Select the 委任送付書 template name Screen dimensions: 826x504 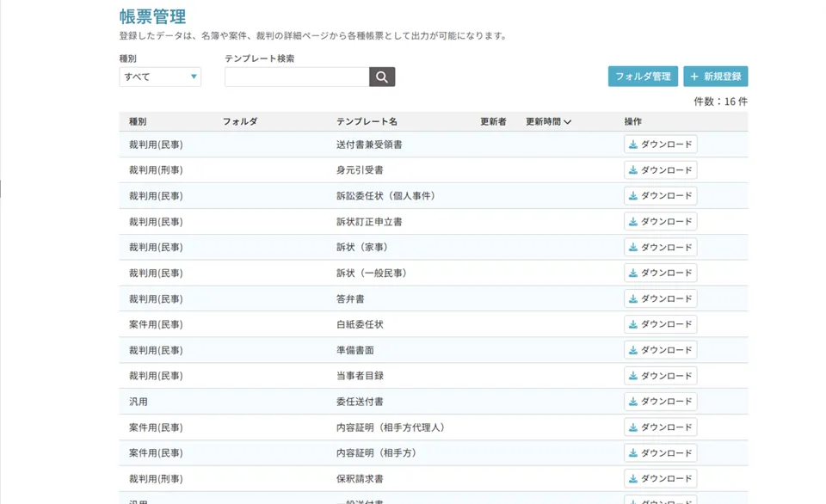(360, 402)
